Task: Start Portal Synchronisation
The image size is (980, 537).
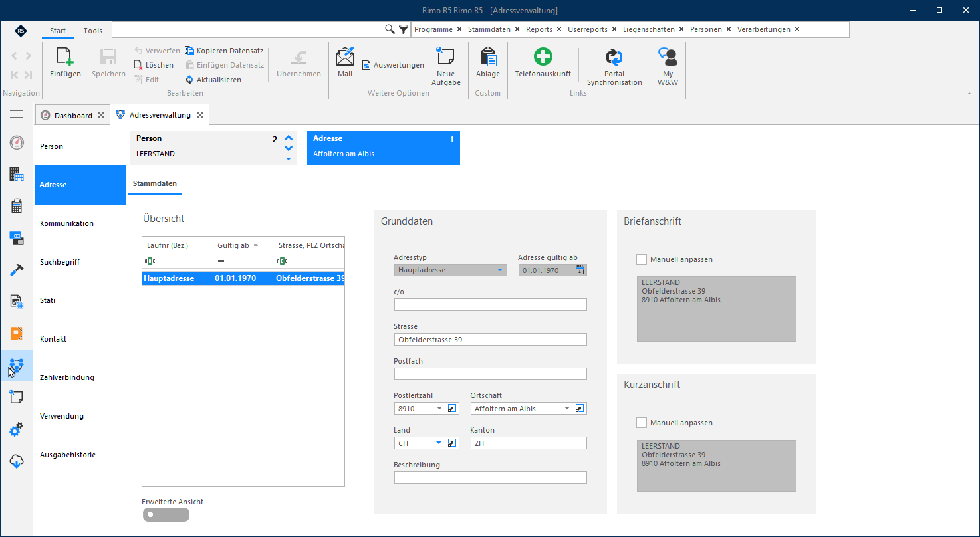Action: 614,66
